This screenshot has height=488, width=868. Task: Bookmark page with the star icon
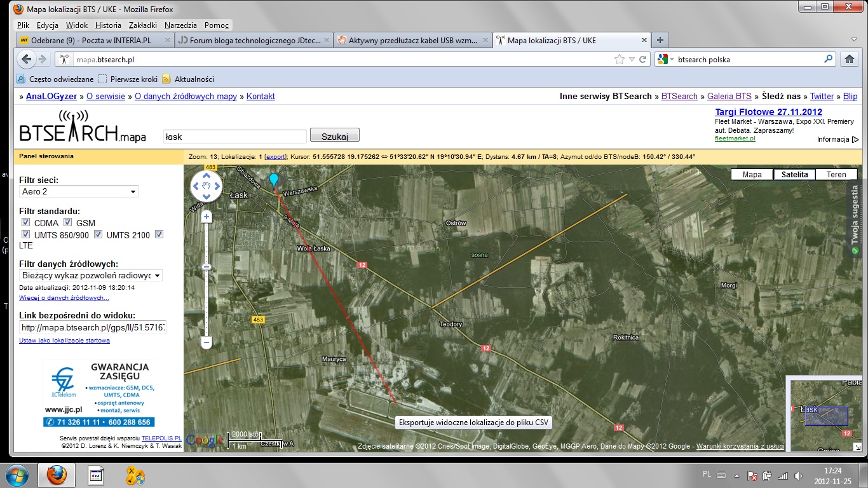[x=620, y=60]
